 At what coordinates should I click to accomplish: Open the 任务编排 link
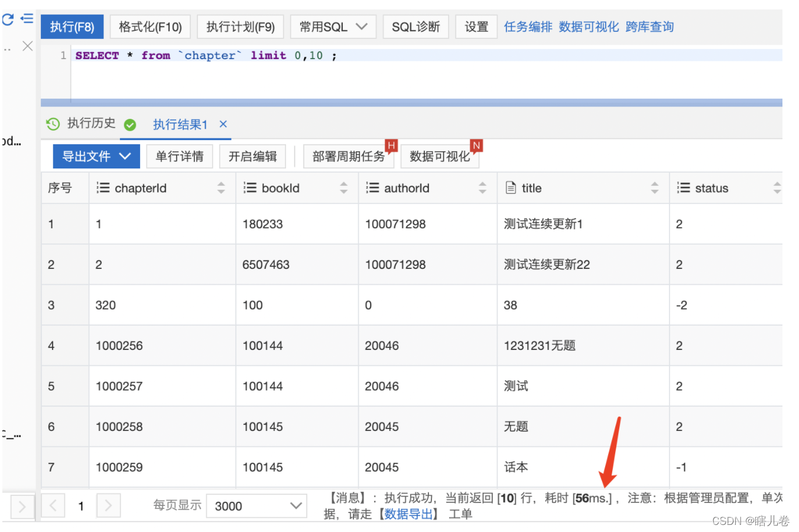[528, 27]
